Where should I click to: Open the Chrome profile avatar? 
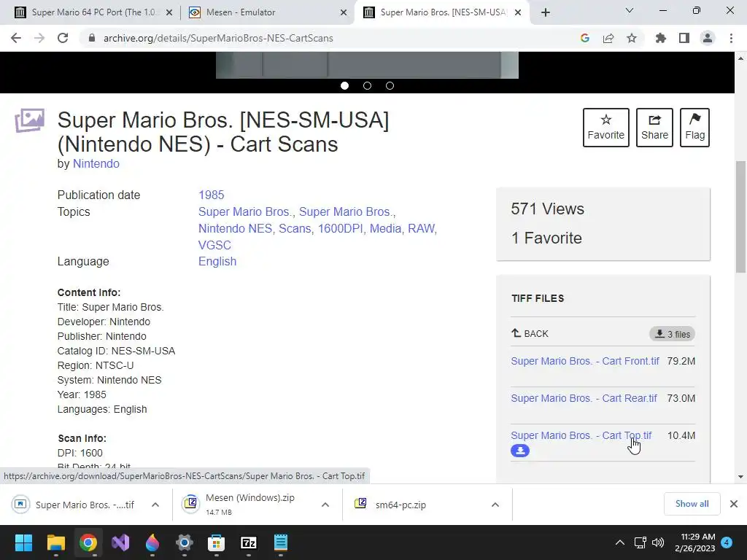pyautogui.click(x=708, y=38)
